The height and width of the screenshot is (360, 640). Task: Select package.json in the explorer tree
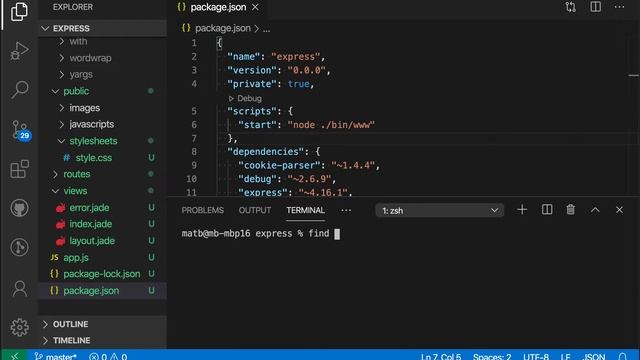[x=102, y=291]
